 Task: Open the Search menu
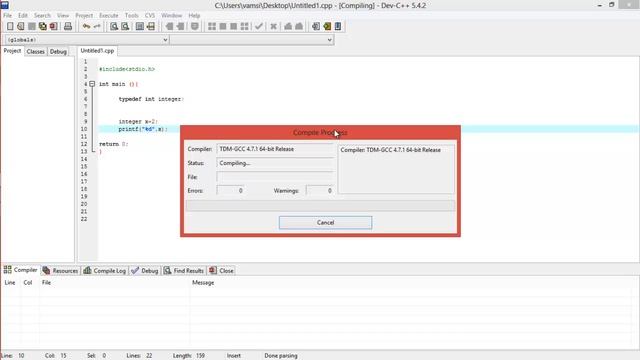[x=42, y=15]
